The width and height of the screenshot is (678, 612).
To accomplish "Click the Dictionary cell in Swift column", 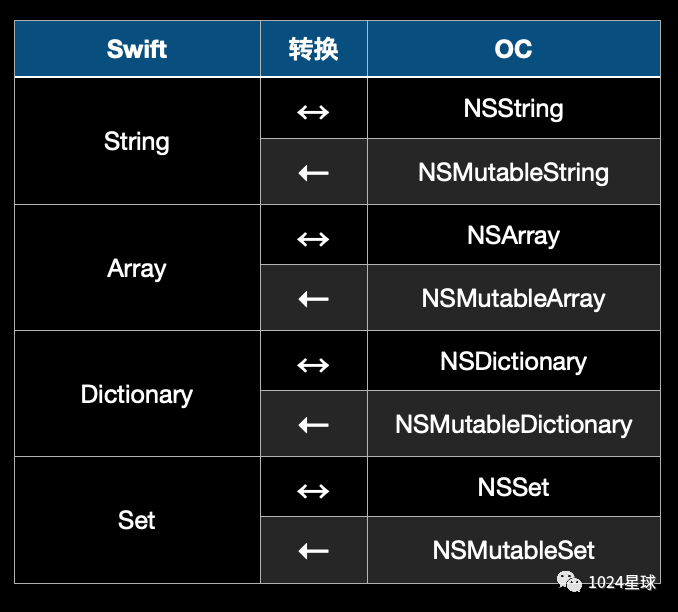I will 137,394.
